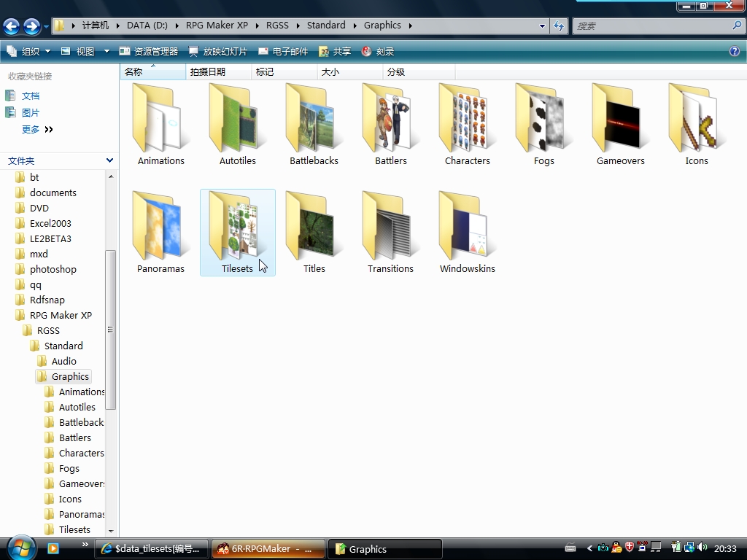Viewport: 747px width, 560px height.
Task: Open the Windows Start orb
Action: point(21,548)
